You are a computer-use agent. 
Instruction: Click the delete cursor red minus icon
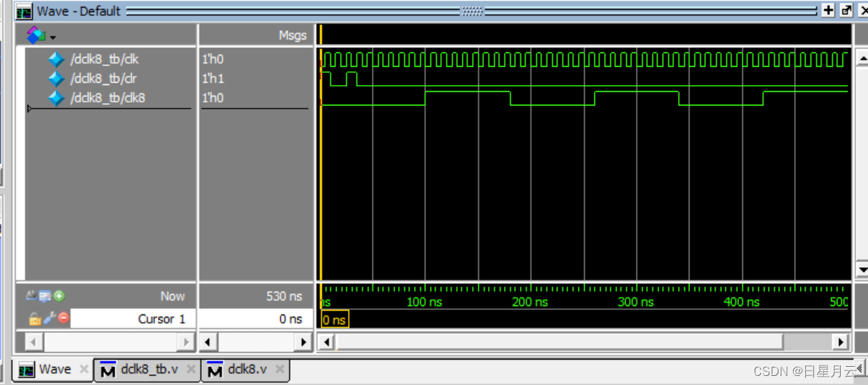[x=64, y=318]
